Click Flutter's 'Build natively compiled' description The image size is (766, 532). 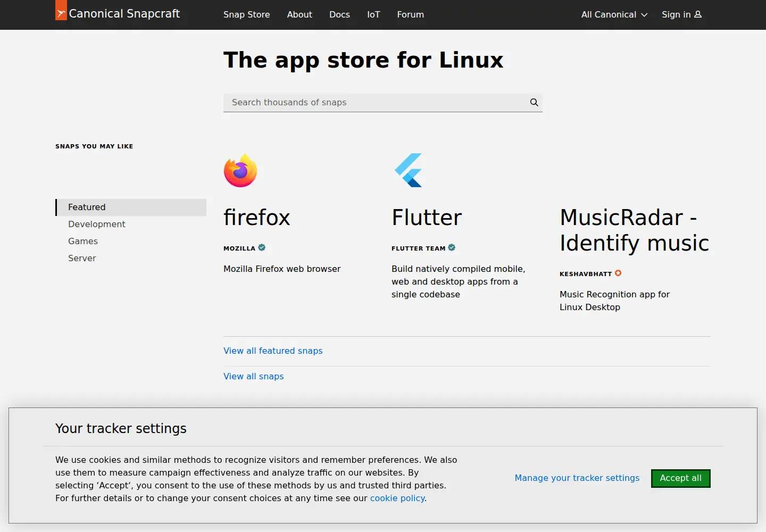pyautogui.click(x=459, y=282)
